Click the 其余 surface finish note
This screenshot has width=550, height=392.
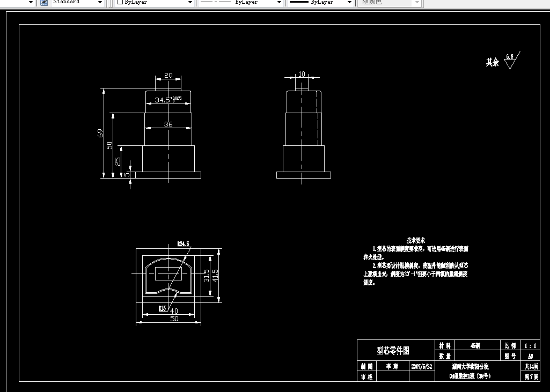pos(492,62)
